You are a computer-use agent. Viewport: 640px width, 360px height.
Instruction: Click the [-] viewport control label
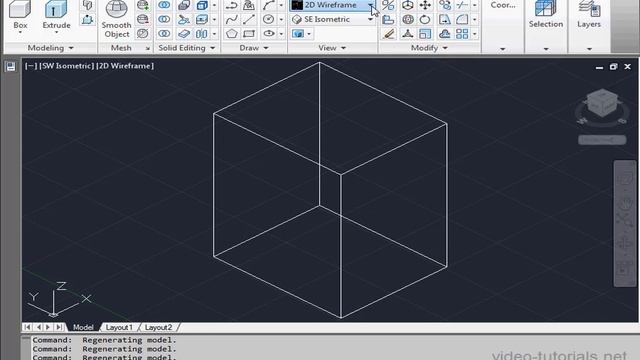tap(31, 66)
